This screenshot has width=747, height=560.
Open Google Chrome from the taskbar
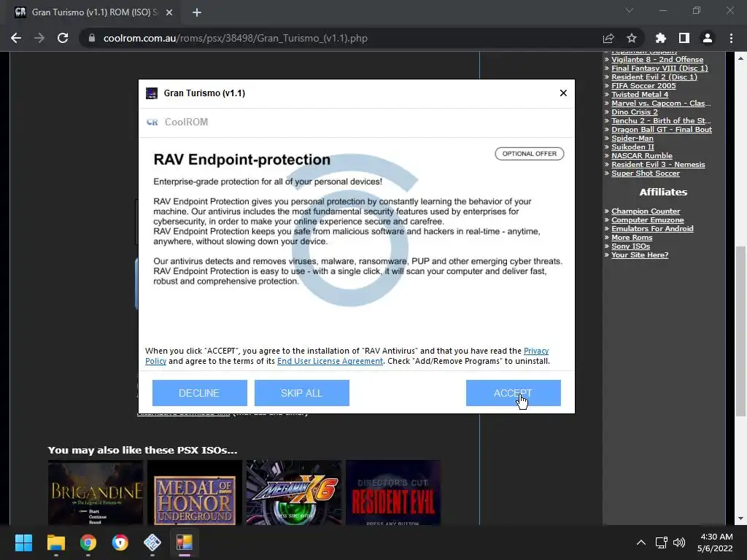[x=88, y=542]
